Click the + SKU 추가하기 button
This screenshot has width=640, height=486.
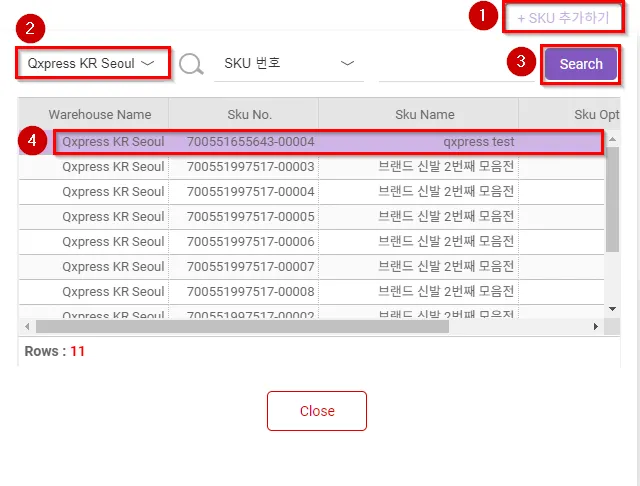point(563,18)
